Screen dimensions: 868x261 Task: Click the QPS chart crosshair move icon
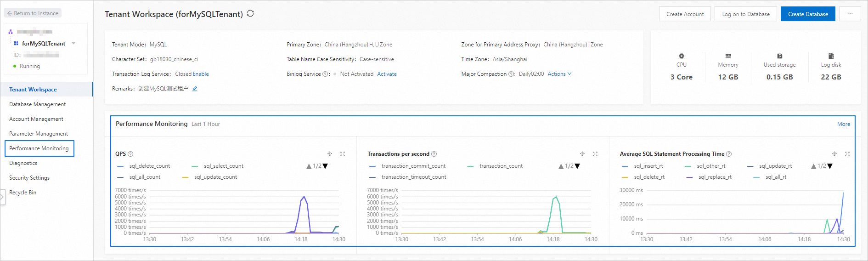pyautogui.click(x=330, y=154)
